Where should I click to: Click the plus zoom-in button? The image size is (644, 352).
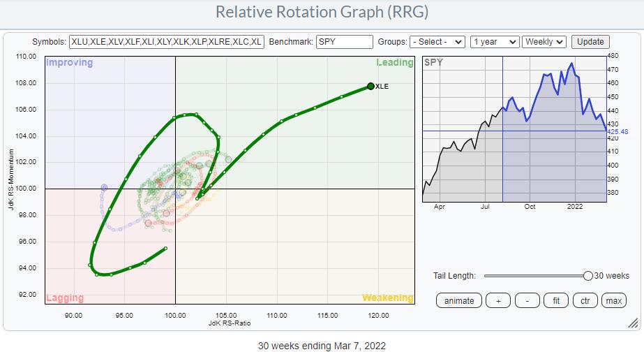point(497,301)
